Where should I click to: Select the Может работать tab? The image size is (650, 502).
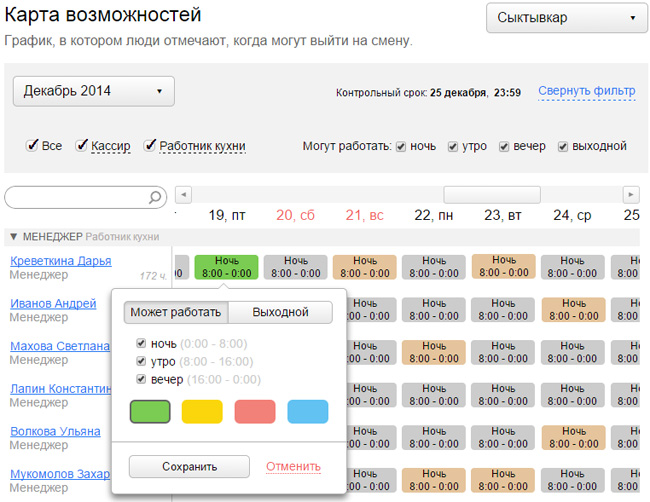point(176,312)
